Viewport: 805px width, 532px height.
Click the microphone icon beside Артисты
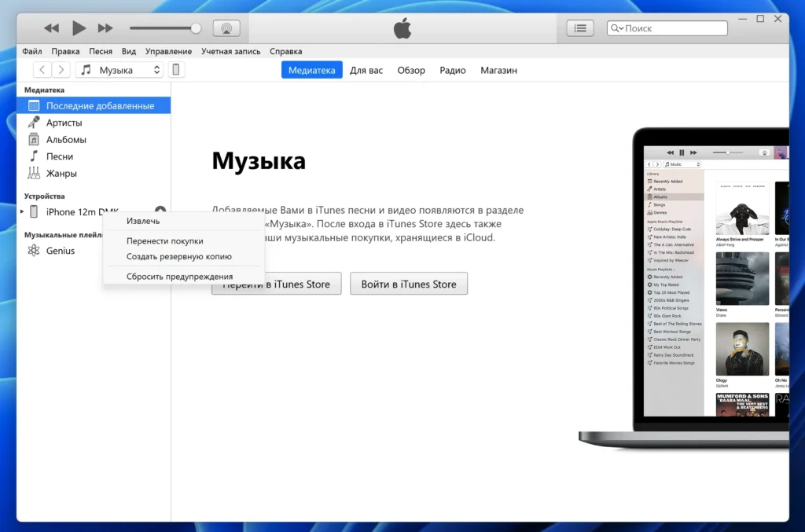pos(33,122)
